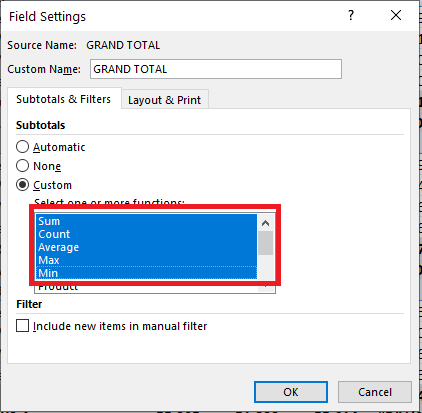422x413 pixels.
Task: Click the Custom Name text field
Action: 216,69
